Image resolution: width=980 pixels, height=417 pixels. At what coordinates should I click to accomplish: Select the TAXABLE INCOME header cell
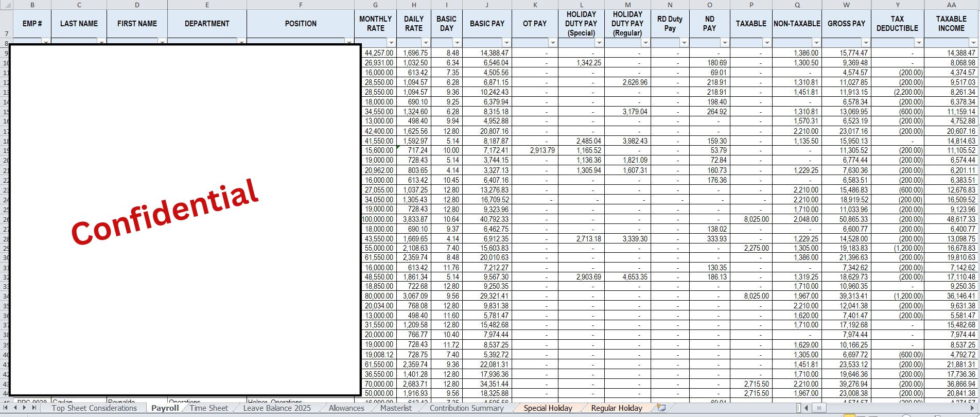(x=951, y=24)
